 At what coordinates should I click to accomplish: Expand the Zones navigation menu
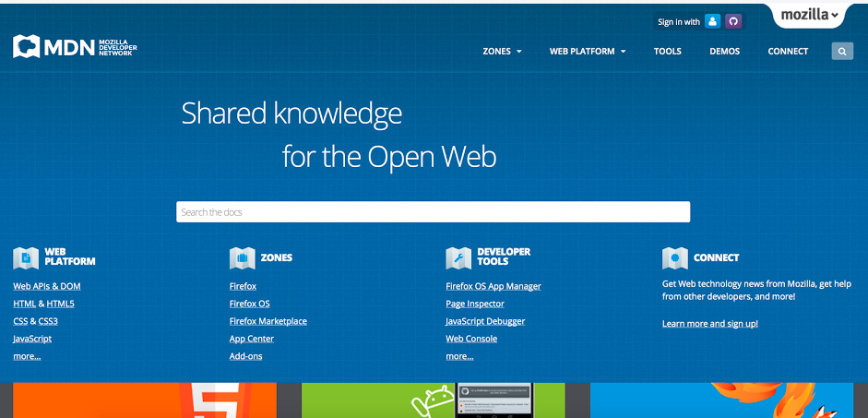tap(502, 52)
